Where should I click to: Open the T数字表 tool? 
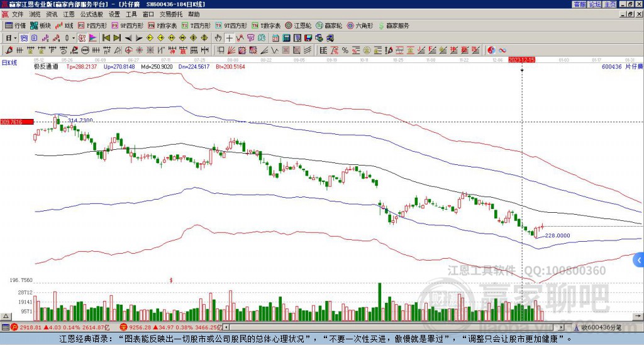pos(266,25)
